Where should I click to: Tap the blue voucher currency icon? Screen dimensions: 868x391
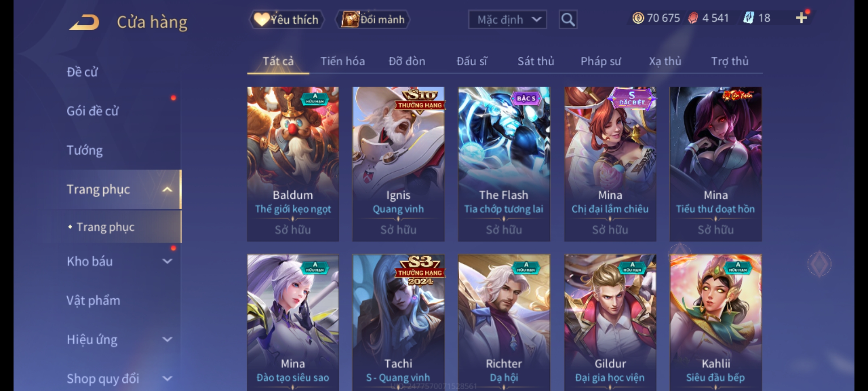(748, 18)
